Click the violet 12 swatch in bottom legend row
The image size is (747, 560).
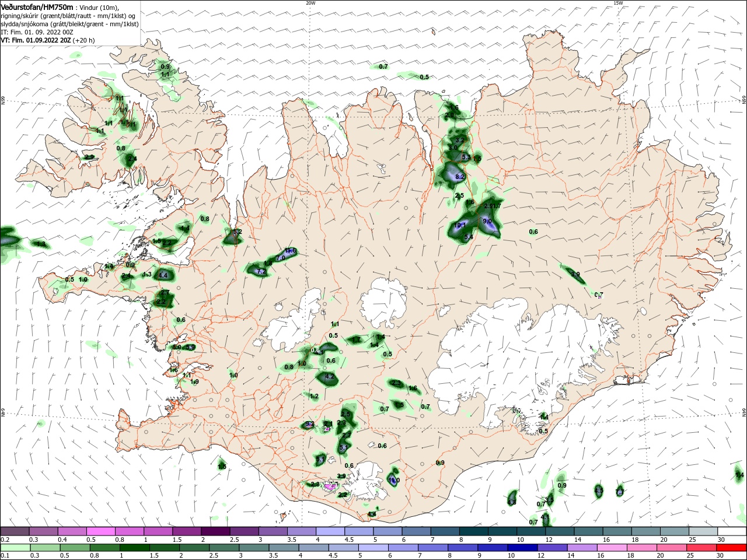(551, 548)
